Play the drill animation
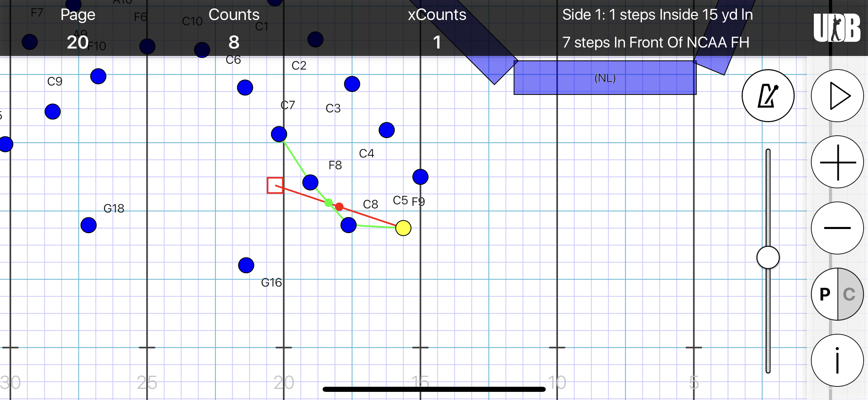Screen dimensions: 868x400 coord(837,96)
